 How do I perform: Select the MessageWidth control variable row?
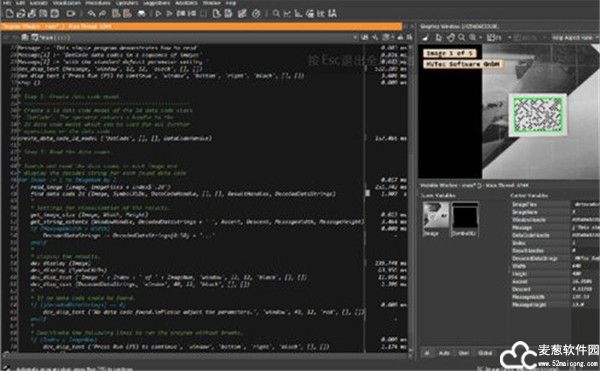(x=555, y=297)
